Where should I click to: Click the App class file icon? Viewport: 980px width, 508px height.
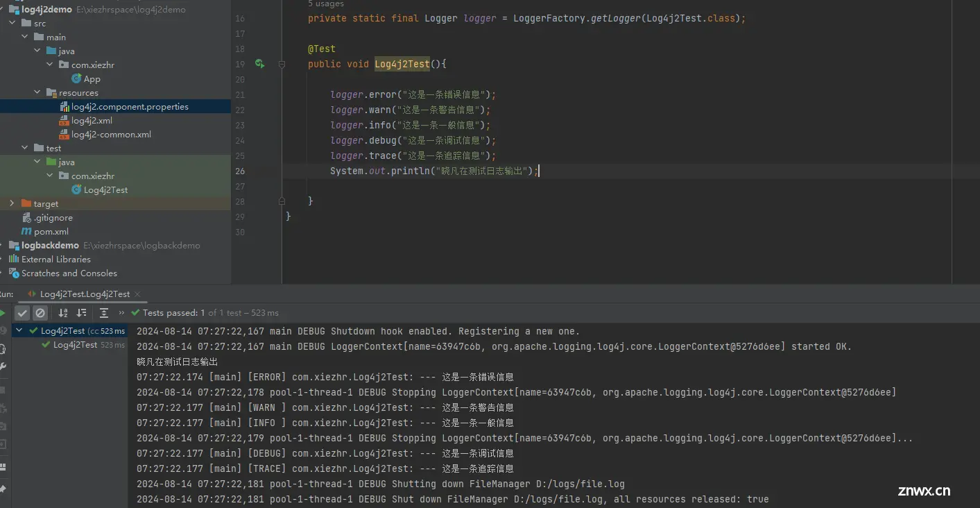point(76,78)
